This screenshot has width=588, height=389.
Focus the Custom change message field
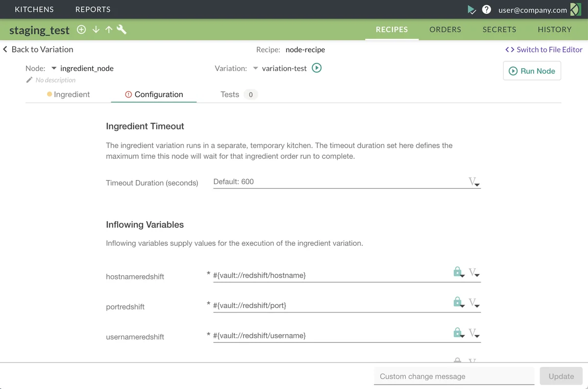(454, 376)
